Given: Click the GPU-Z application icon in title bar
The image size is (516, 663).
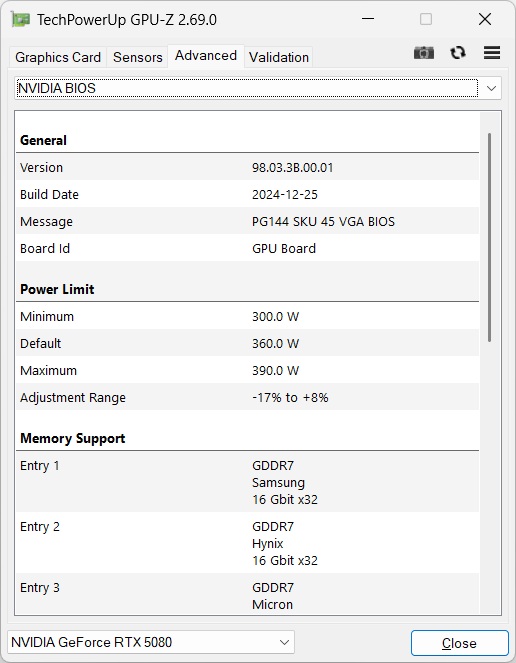Looking at the screenshot, I should click(x=20, y=19).
